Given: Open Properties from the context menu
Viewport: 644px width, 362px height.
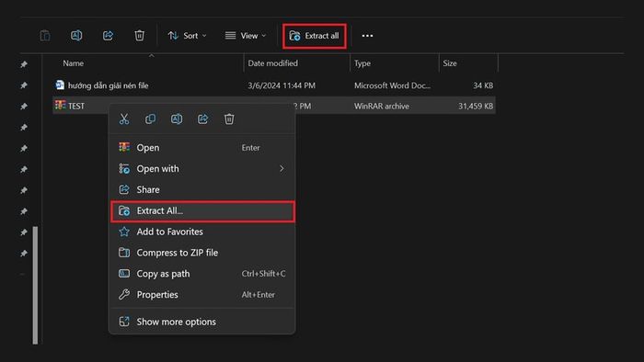Looking at the screenshot, I should click(x=202, y=294).
